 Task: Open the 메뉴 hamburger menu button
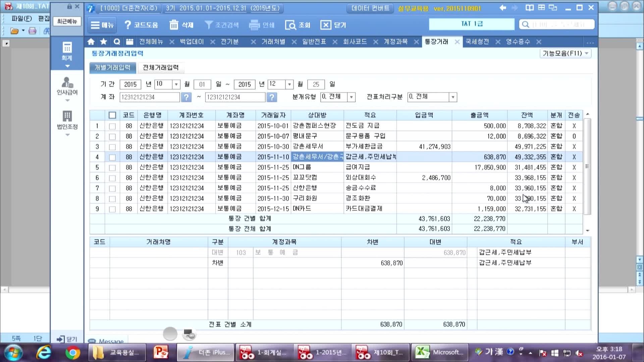[x=102, y=25]
